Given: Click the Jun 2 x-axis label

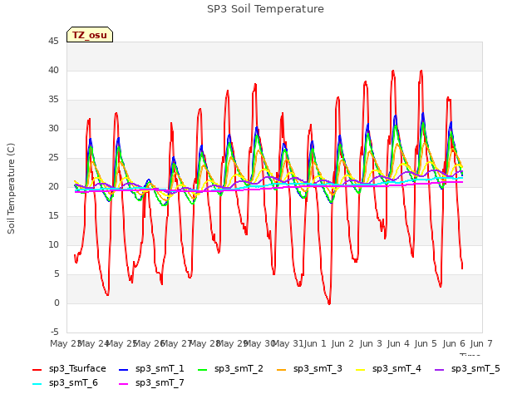Looking at the screenshot, I should tap(342, 343).
